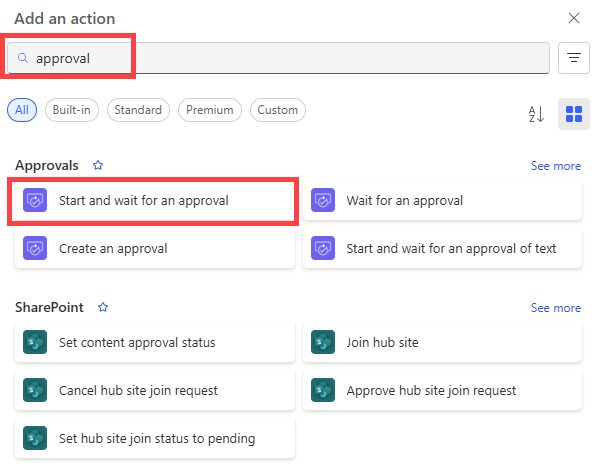Click the Wait for an approval icon

pos(323,200)
